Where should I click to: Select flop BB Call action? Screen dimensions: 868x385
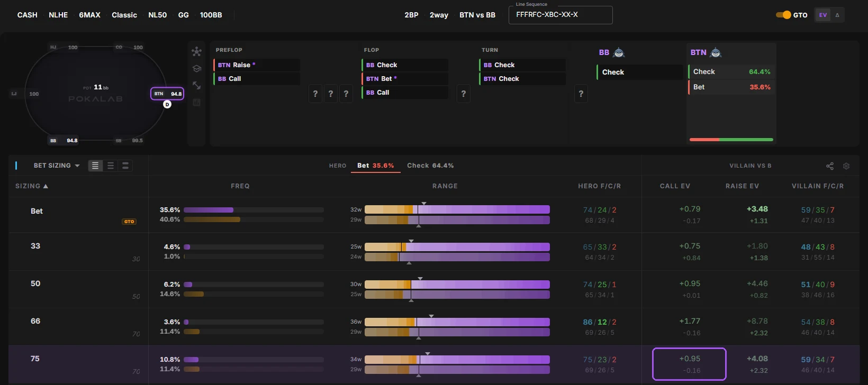tap(405, 93)
